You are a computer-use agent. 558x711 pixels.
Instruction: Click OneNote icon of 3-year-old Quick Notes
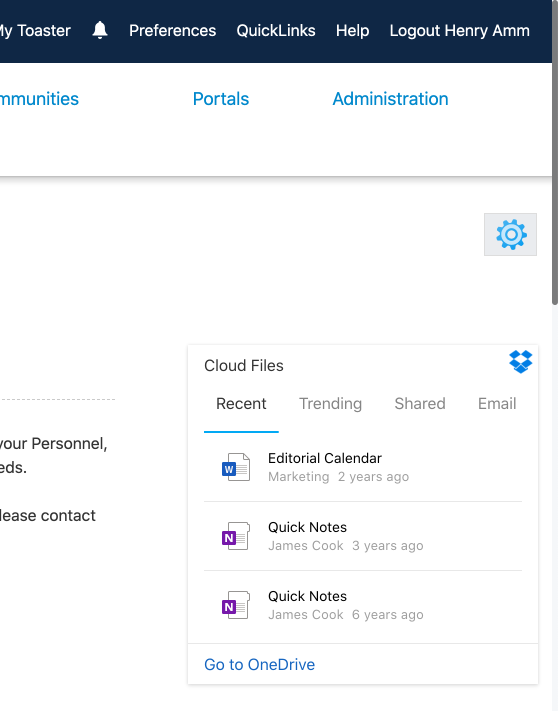click(236, 536)
